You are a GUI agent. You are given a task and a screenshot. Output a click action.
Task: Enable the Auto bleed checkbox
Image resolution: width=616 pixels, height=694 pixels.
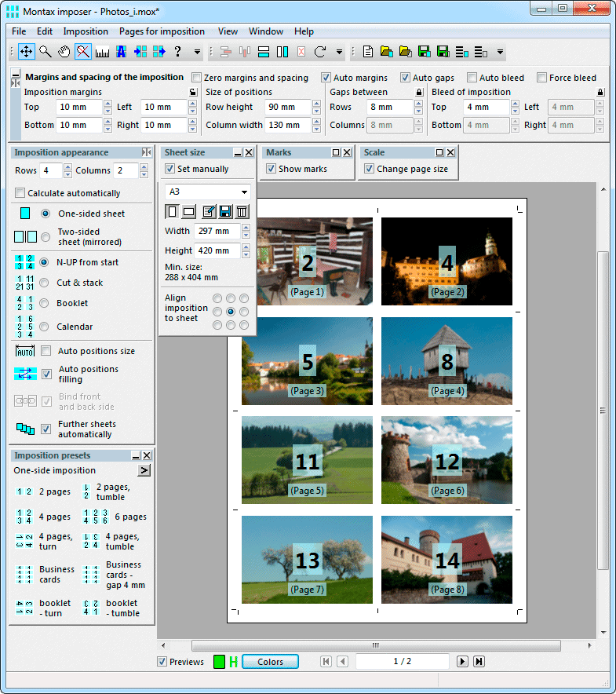coord(472,78)
